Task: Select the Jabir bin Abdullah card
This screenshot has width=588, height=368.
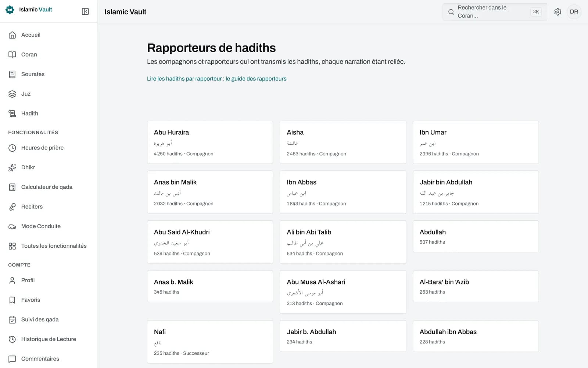Action: click(x=476, y=192)
